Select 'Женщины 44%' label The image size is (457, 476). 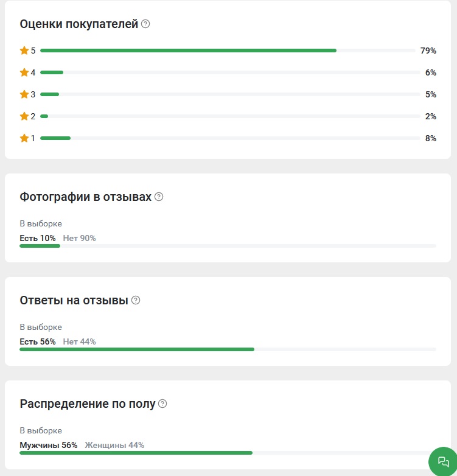click(x=114, y=446)
